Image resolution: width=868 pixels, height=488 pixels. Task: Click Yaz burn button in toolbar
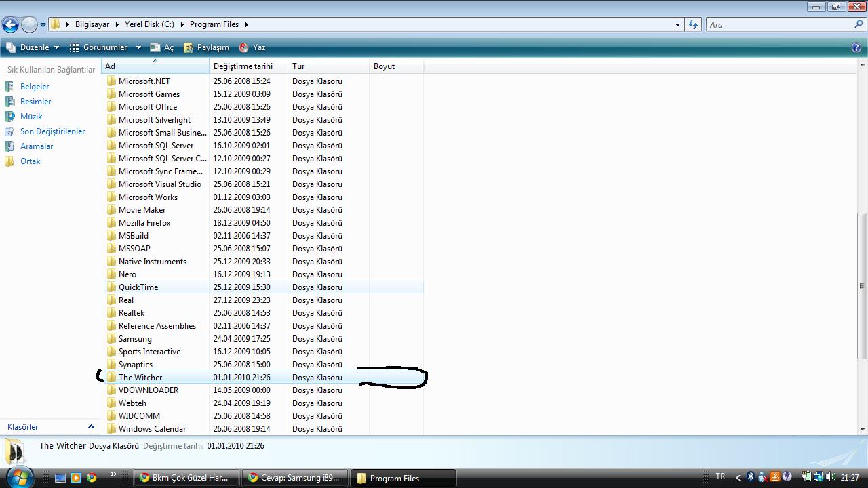[252, 47]
